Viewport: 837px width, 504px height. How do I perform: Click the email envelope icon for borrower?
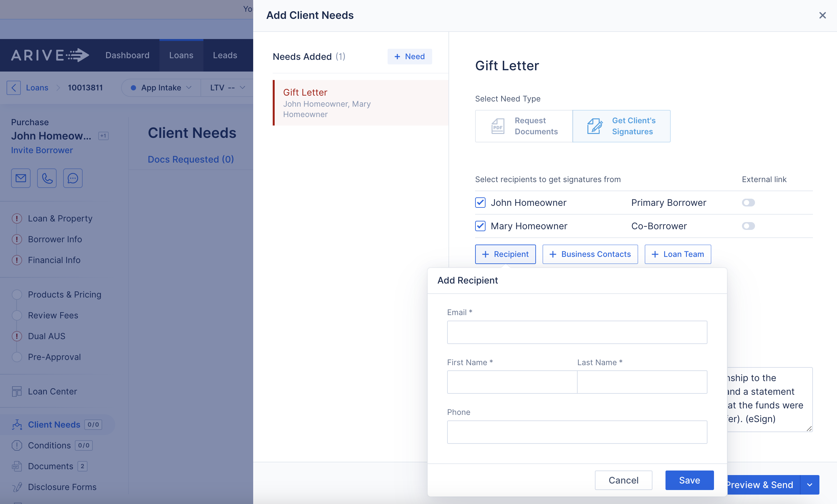(x=21, y=178)
